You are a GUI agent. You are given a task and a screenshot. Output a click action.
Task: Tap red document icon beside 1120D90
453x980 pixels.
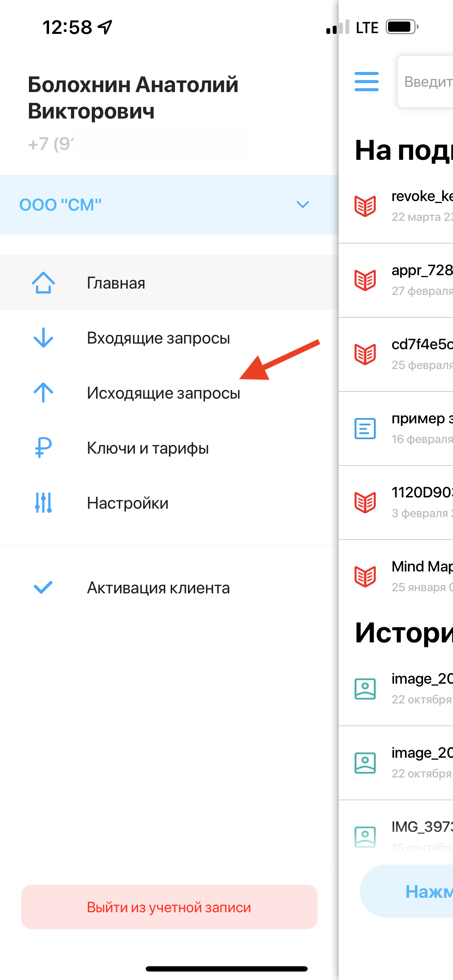coord(365,502)
